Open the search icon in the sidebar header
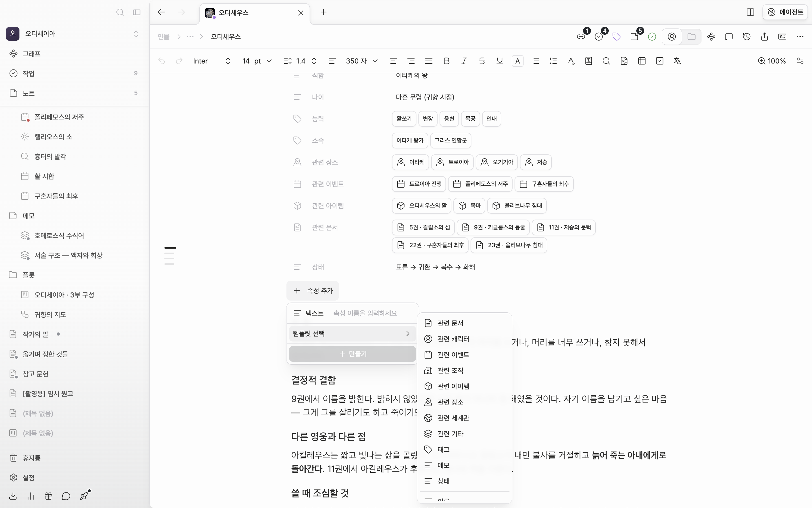Image resolution: width=812 pixels, height=508 pixels. pyautogui.click(x=120, y=12)
